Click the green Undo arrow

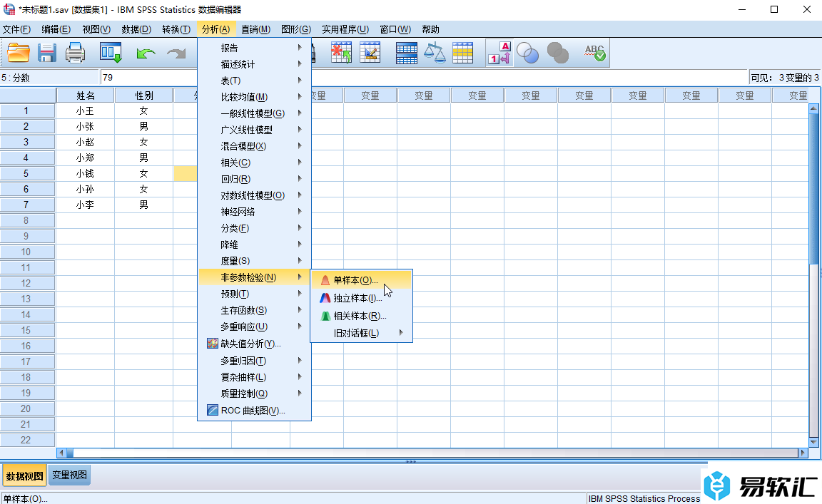click(x=146, y=53)
